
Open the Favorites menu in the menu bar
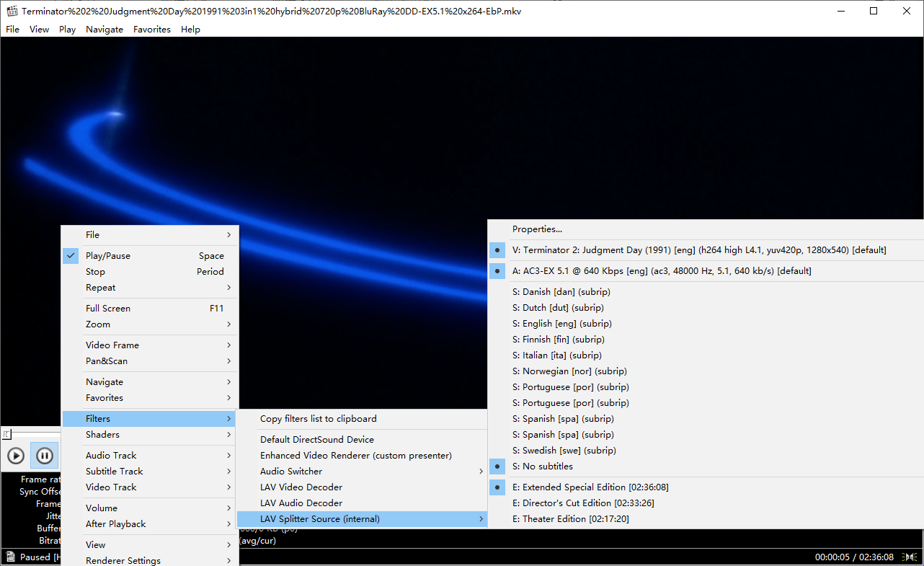tap(151, 30)
